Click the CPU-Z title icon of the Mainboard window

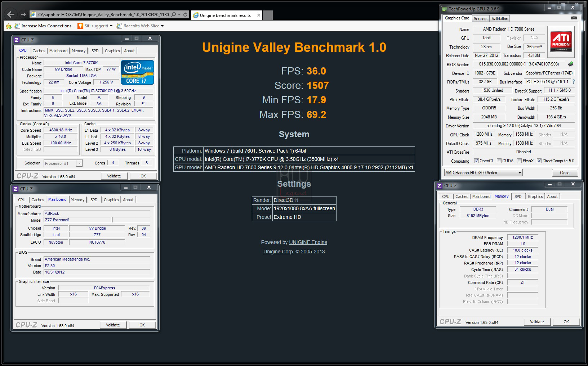click(15, 189)
